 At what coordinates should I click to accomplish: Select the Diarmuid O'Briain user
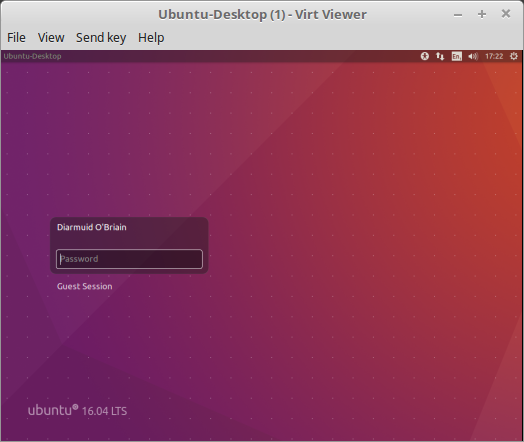point(92,227)
